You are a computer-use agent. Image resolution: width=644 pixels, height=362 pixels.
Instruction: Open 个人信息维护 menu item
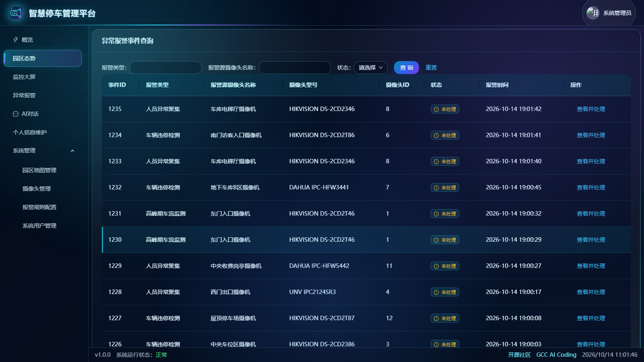42,132
